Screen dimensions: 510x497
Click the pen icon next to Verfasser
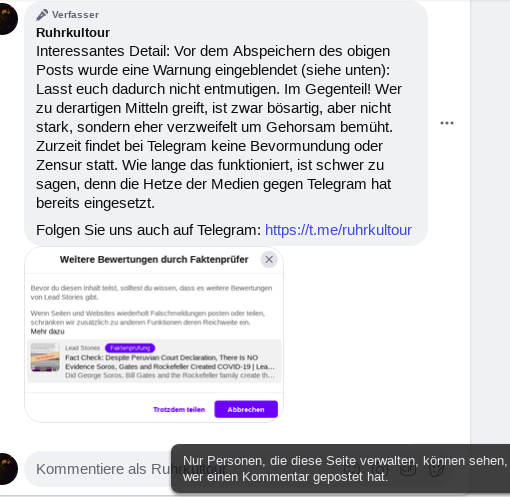click(x=42, y=15)
